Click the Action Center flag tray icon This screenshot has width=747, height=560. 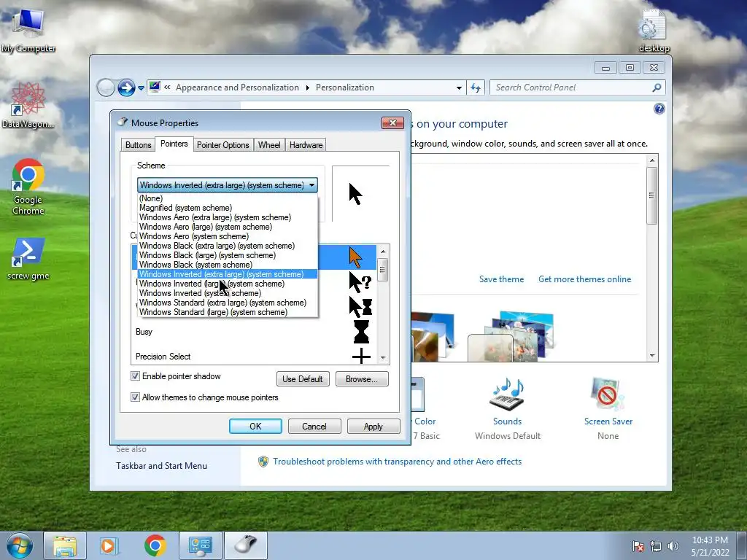[638, 546]
